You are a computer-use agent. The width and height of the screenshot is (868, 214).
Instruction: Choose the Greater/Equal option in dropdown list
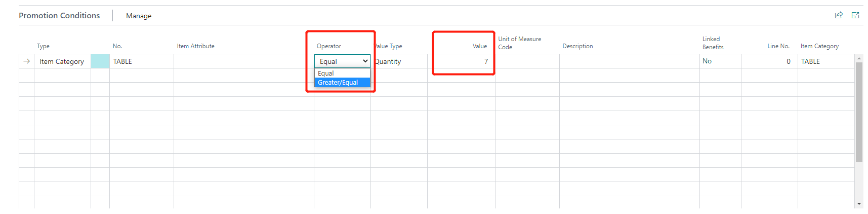tap(343, 83)
